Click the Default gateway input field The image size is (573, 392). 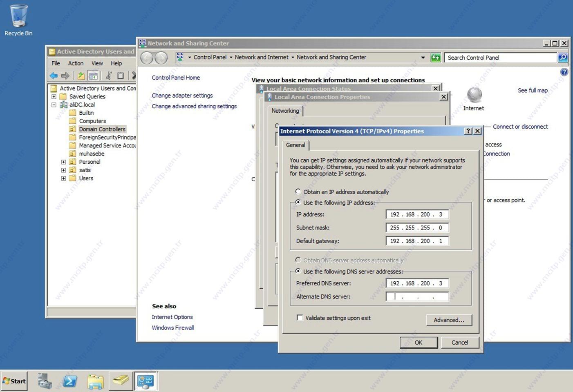click(417, 241)
